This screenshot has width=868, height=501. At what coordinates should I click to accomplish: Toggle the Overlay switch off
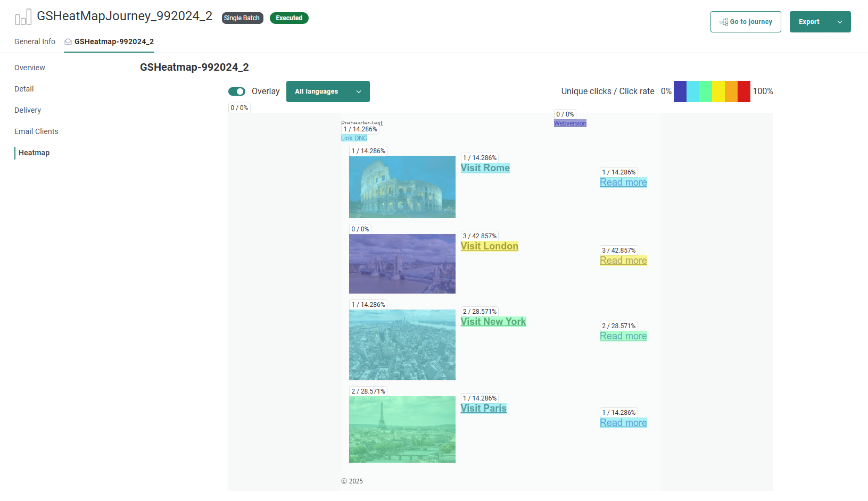coord(237,91)
